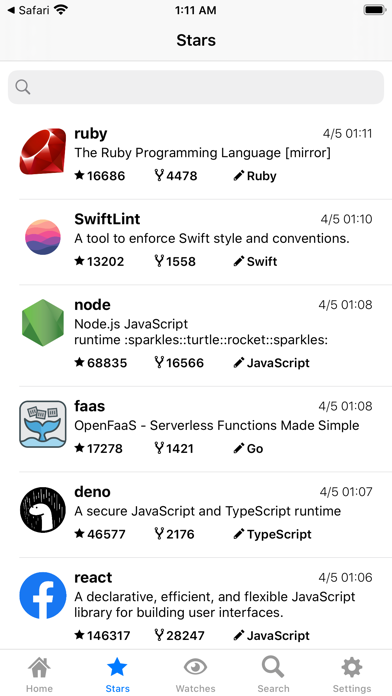This screenshot has height=696, width=392.
Task: Switch to the Home tab
Action: (x=39, y=674)
